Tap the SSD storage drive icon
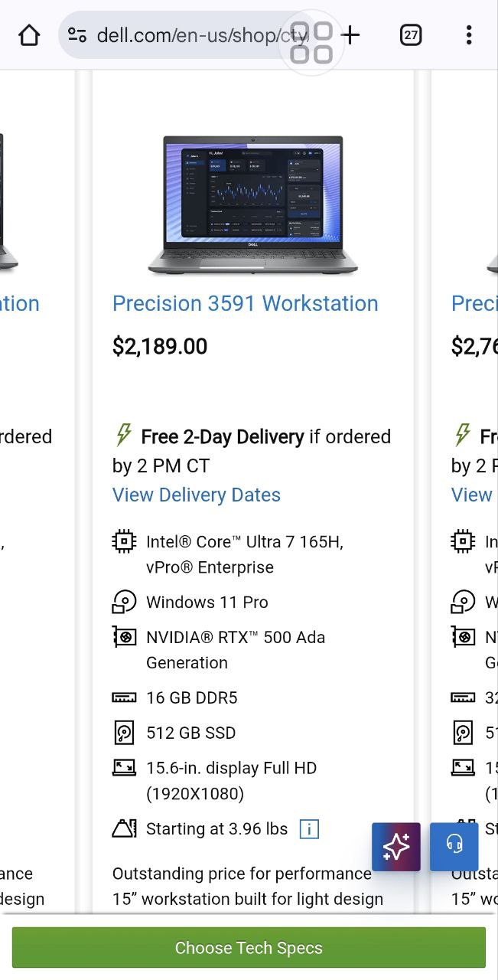 click(x=124, y=733)
